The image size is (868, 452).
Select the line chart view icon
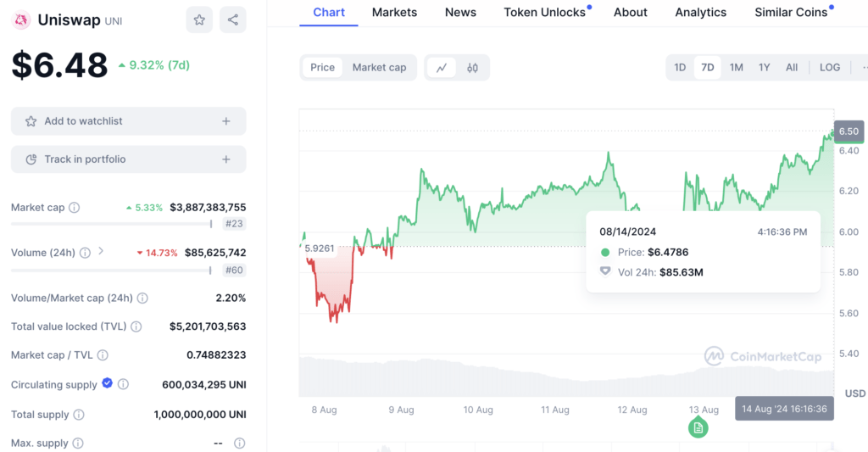(x=442, y=68)
